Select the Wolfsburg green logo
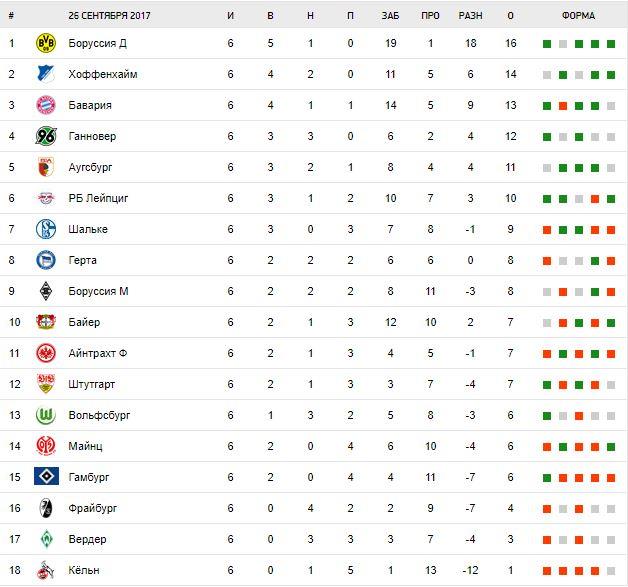This screenshot has height=587, width=628. pos(45,415)
